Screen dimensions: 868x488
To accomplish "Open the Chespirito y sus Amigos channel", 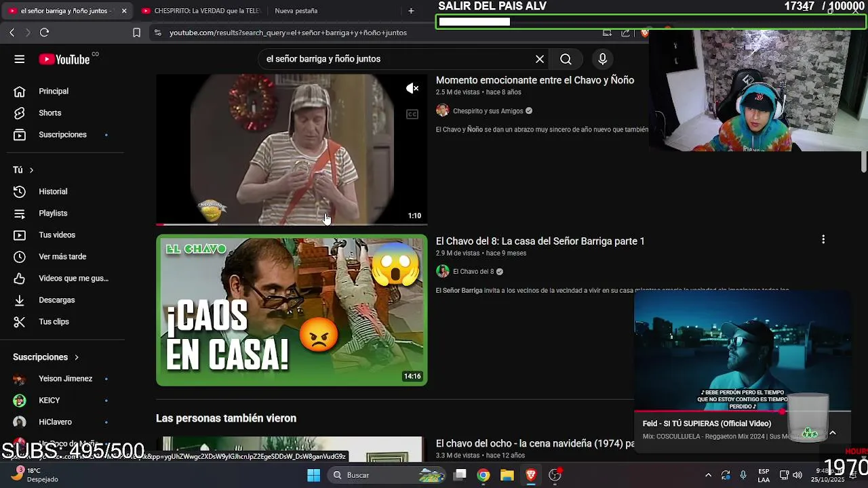I will (x=488, y=111).
